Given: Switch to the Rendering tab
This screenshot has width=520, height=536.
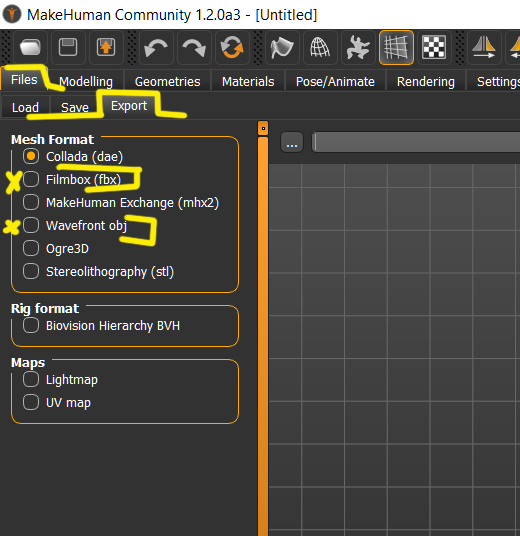Looking at the screenshot, I should click(x=426, y=81).
